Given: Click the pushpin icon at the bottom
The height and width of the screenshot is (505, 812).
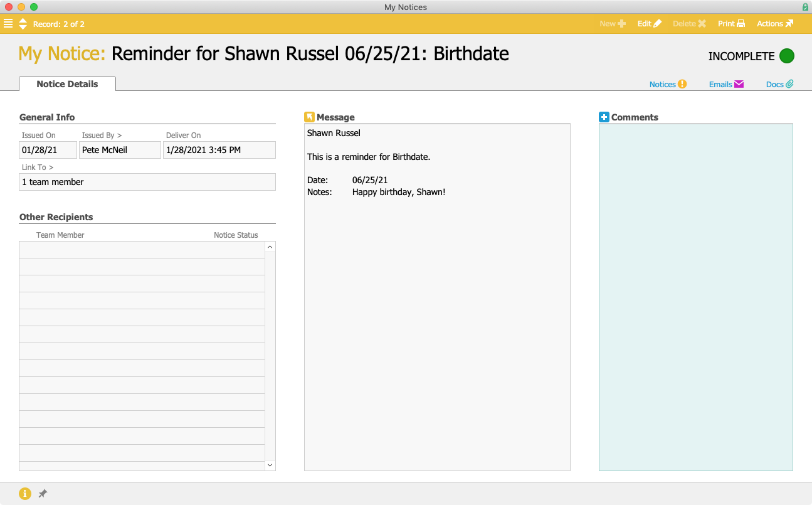Looking at the screenshot, I should pos(43,494).
